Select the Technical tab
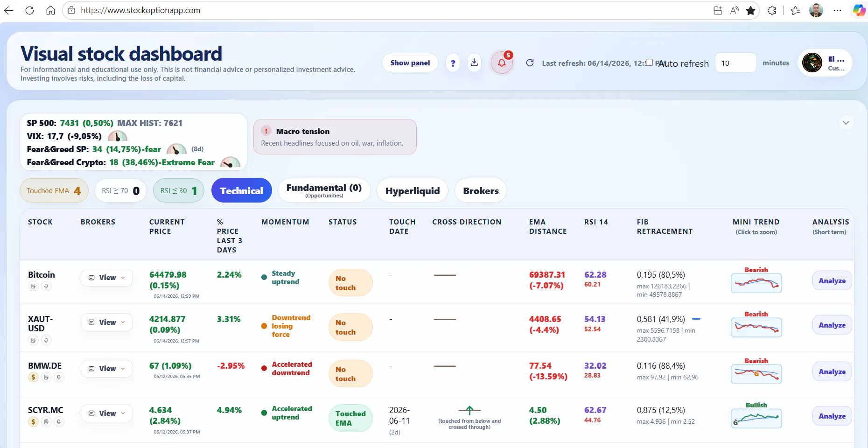 (242, 190)
